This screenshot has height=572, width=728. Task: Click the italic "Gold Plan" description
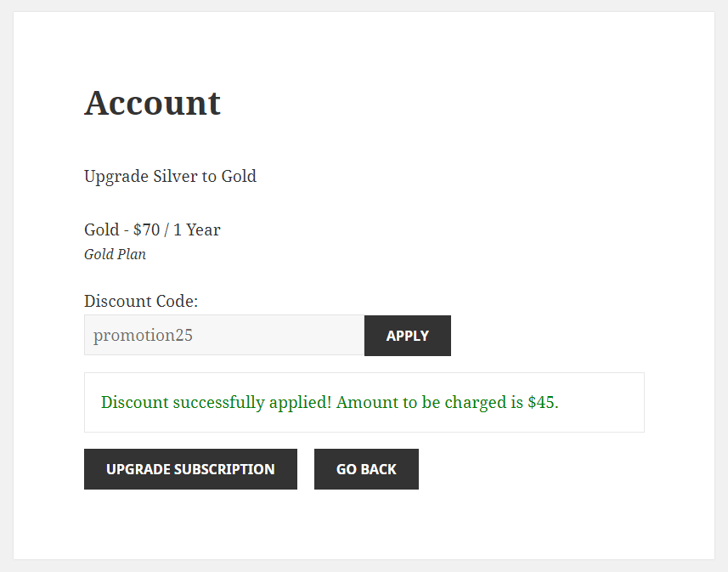coord(115,254)
